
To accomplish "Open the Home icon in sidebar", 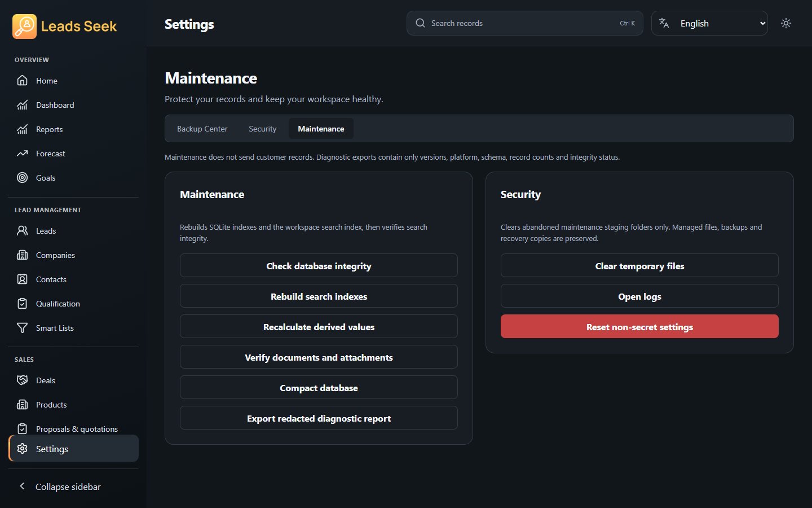I will tap(22, 81).
